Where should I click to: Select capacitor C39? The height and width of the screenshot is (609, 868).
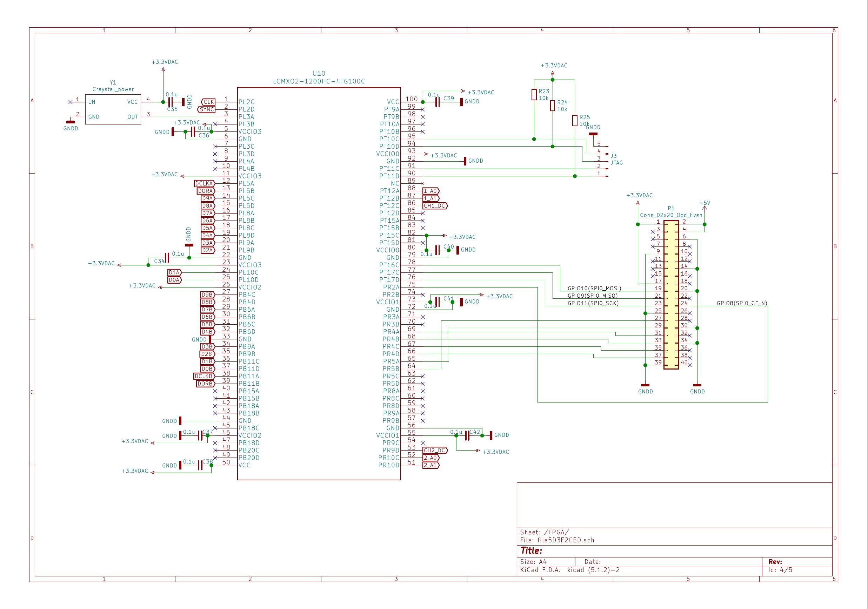coord(438,102)
